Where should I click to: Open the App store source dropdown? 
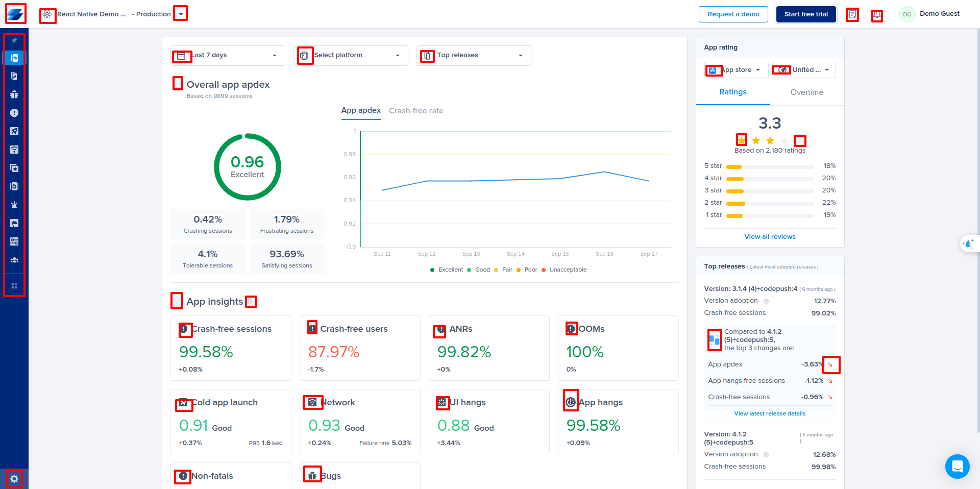pos(736,70)
